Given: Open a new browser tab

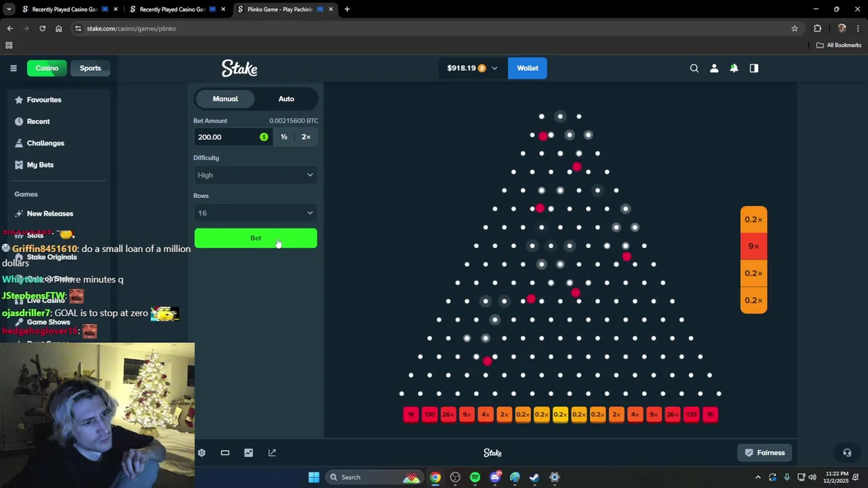Looking at the screenshot, I should pos(347,9).
